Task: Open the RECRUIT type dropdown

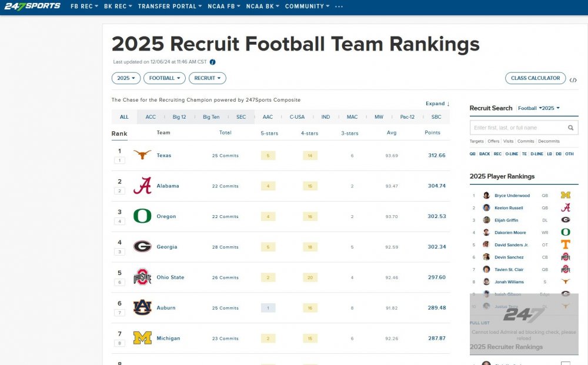Action: [208, 78]
